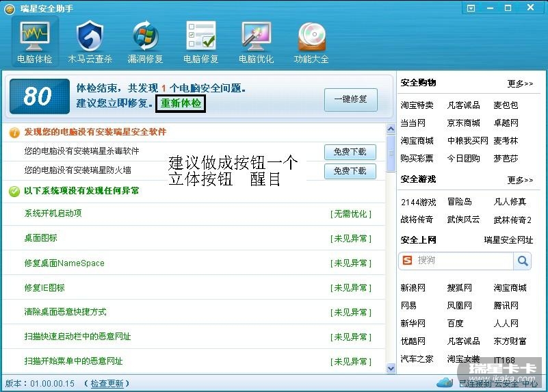Viewport: 548px width, 392px height.
Task: Select the 系统开机启动项 row
Action: coord(194,214)
